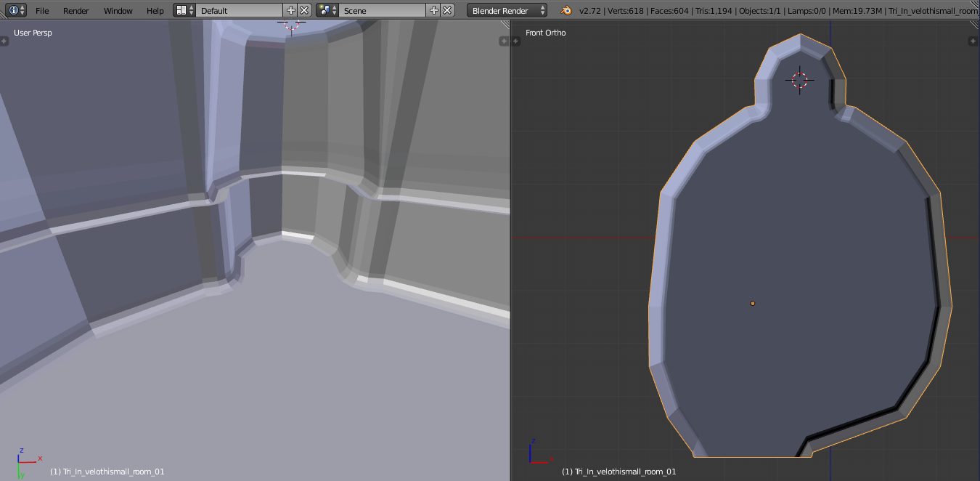Click the Front Ortho view label
The image size is (980, 481).
click(545, 33)
